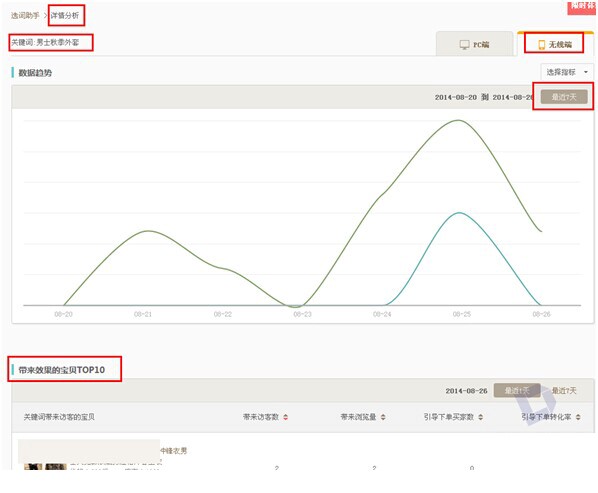
Task: Click the phone icon on 无线端 tab
Action: [x=542, y=45]
